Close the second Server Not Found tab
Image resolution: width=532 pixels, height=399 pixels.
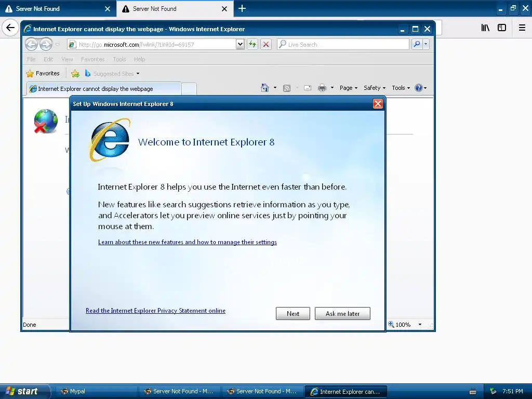coord(224,9)
